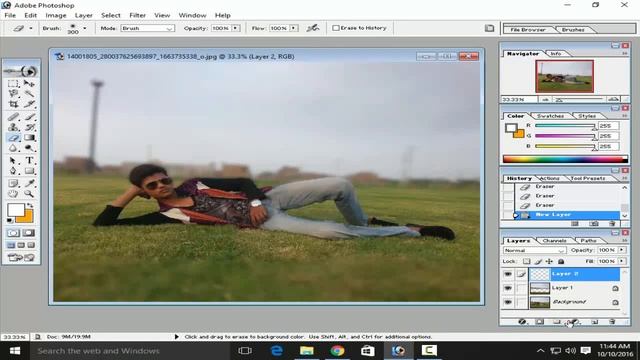This screenshot has height=360, width=640.
Task: Select the Pen tool
Action: point(13,171)
